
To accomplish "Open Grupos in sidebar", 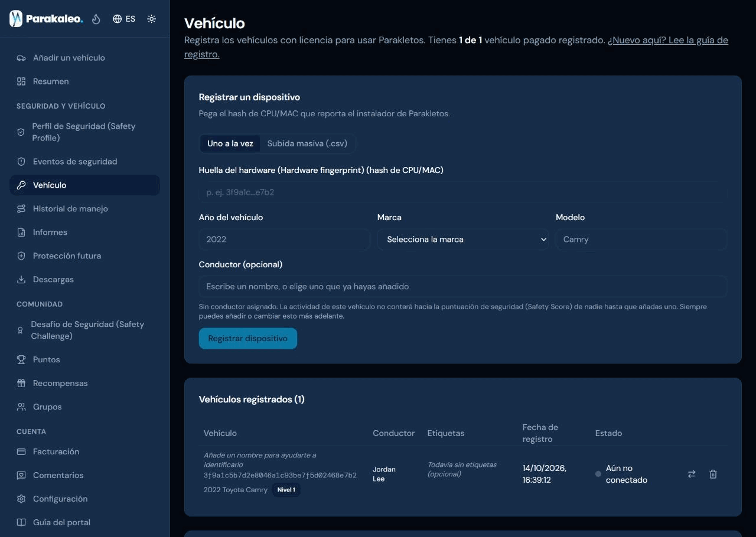I will [x=84, y=407].
